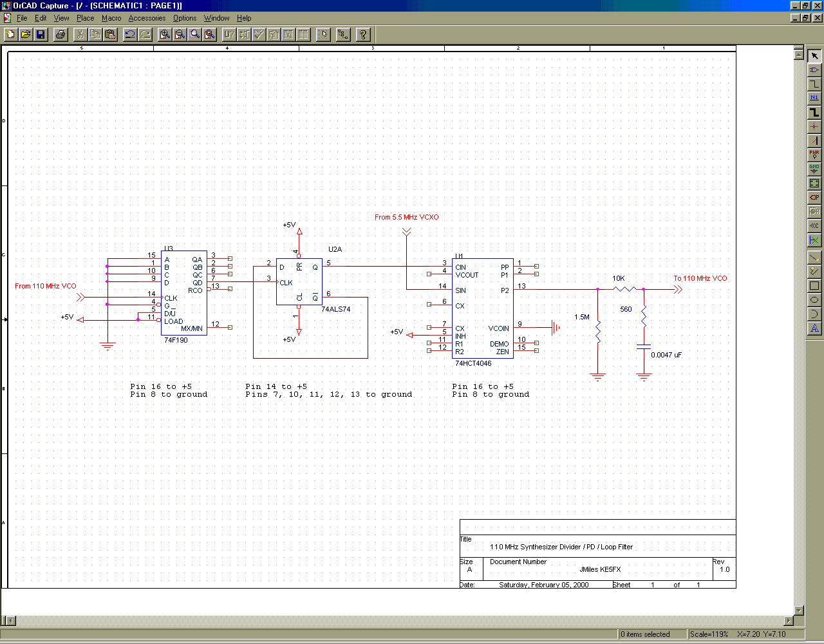
Task: Open the Annotate (U?) tool
Action: (229, 34)
